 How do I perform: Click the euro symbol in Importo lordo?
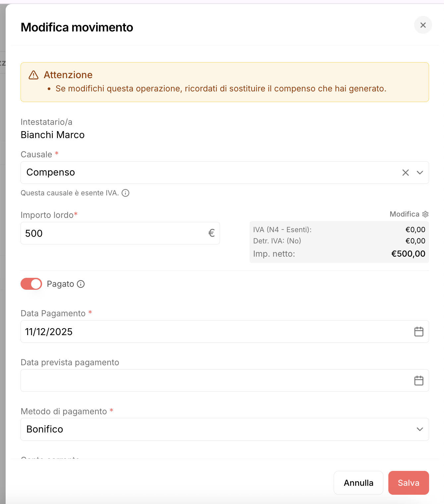point(211,233)
